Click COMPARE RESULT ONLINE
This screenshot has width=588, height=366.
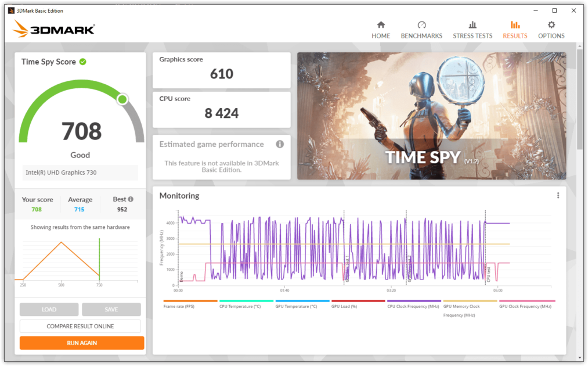pyautogui.click(x=81, y=326)
